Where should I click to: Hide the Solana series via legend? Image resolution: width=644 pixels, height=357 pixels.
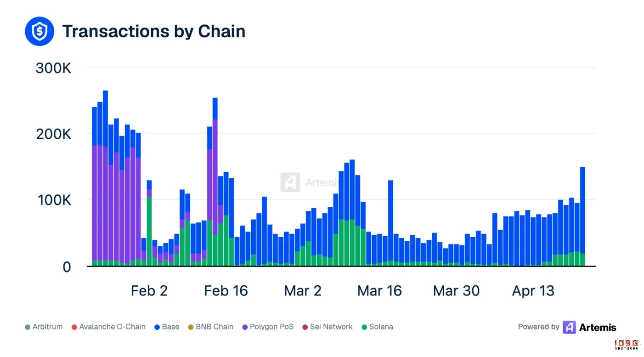click(377, 327)
